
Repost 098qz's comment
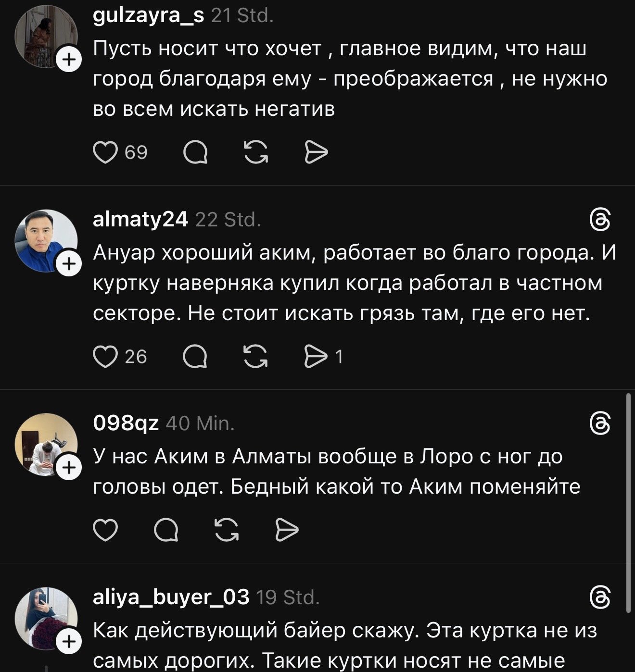click(226, 530)
